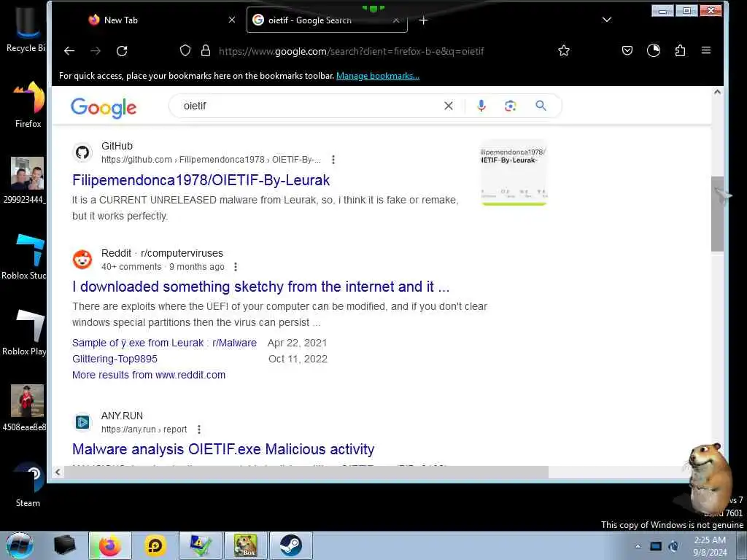Viewport: 747px width, 560px height.
Task: Click the Steam taskbar button
Action: coord(290,545)
